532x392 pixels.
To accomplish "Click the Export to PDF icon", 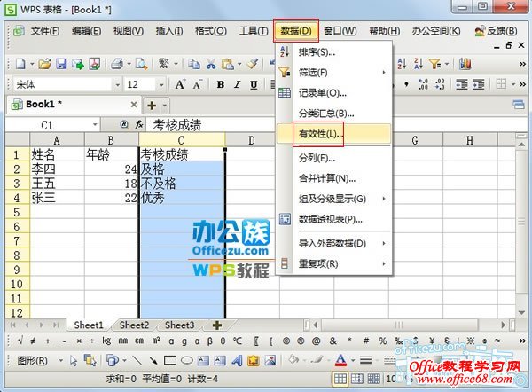I will [x=95, y=64].
